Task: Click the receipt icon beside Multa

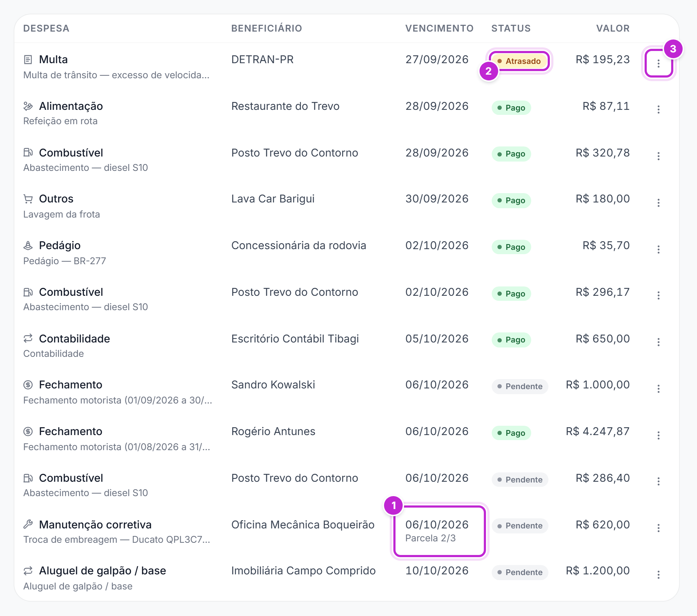Action: [x=28, y=60]
